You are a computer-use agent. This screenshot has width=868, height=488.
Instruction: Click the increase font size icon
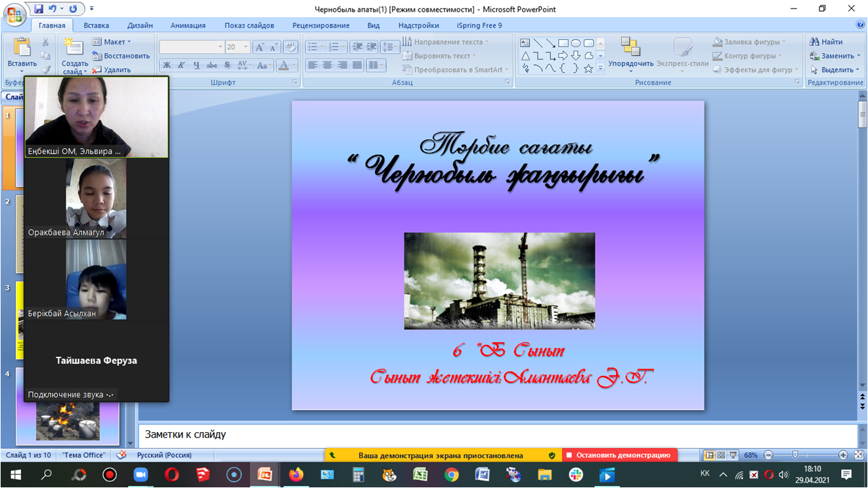tap(259, 47)
